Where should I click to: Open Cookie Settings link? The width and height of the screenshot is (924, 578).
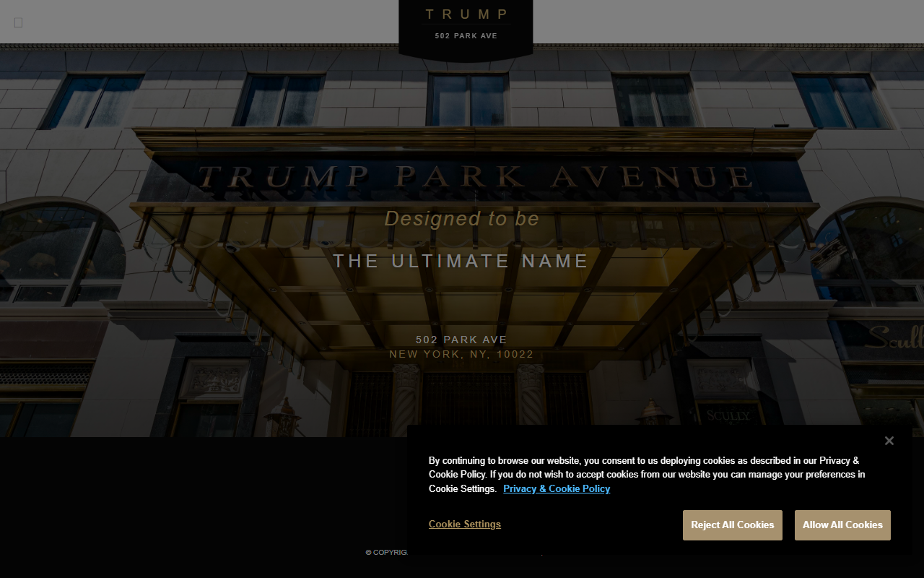point(465,525)
